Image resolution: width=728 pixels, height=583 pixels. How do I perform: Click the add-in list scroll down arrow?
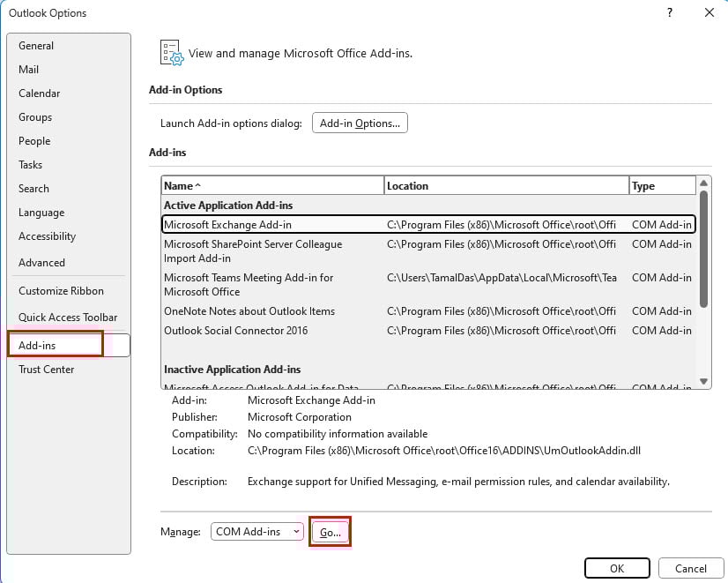(703, 381)
